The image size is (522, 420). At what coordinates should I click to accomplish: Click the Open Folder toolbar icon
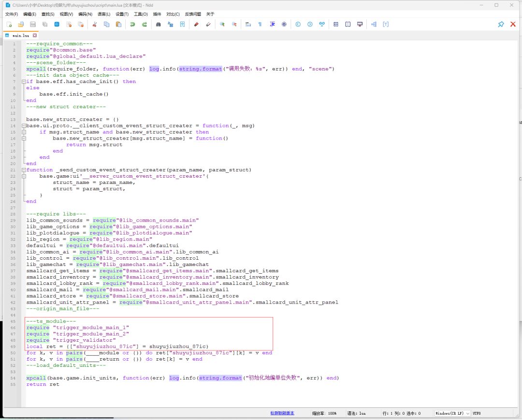(21, 24)
